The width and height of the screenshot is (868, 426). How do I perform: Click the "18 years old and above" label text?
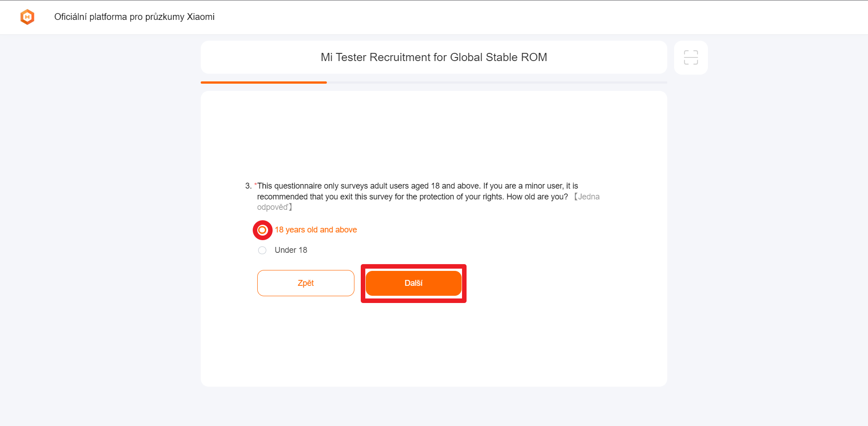(316, 230)
